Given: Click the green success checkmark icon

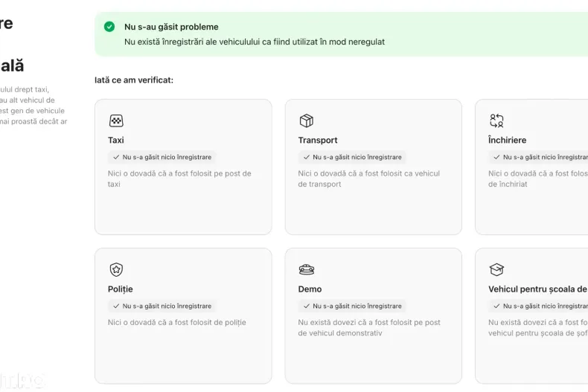Looking at the screenshot, I should click(x=109, y=27).
